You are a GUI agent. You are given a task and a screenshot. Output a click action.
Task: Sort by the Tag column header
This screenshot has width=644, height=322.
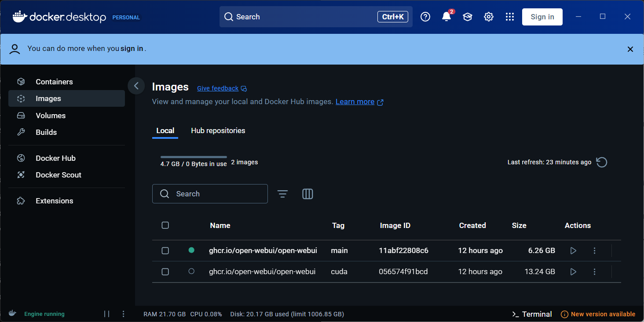click(338, 225)
